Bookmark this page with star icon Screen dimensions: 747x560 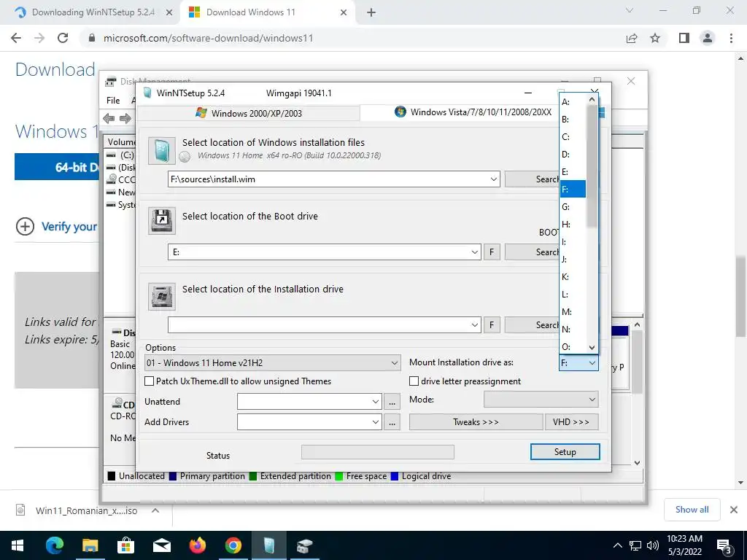click(655, 38)
